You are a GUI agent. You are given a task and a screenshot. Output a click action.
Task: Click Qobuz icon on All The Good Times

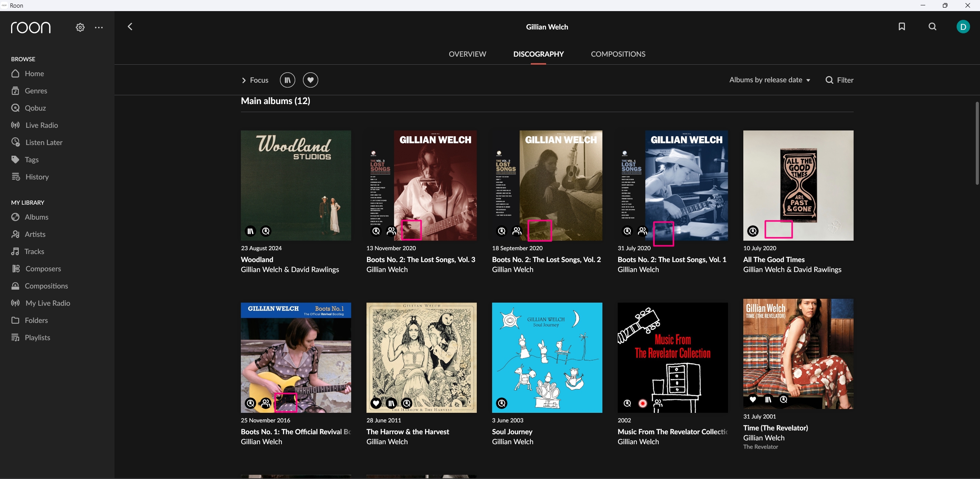pos(753,231)
